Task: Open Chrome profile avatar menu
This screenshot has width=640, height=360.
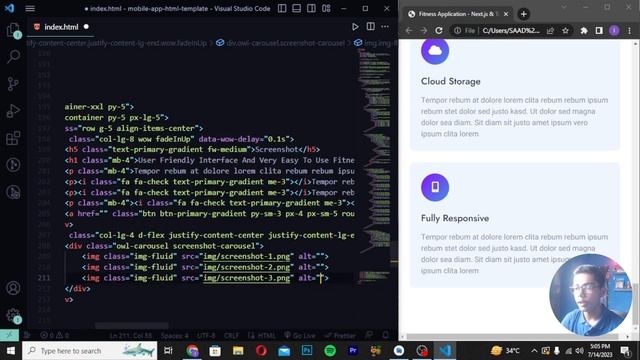Action: point(614,31)
